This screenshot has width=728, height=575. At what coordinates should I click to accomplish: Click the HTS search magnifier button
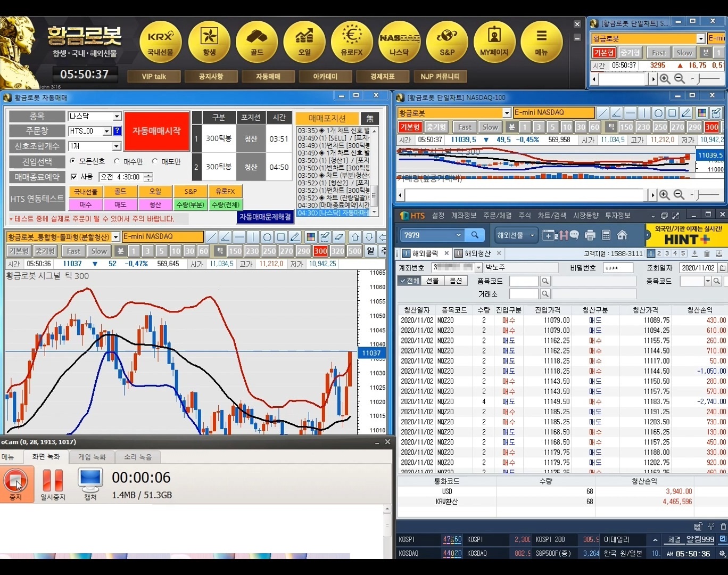click(x=475, y=235)
